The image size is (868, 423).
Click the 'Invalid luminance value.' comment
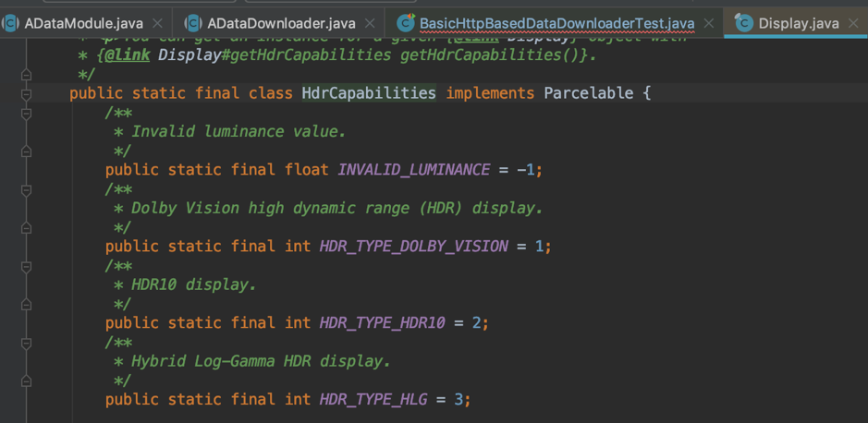click(238, 131)
